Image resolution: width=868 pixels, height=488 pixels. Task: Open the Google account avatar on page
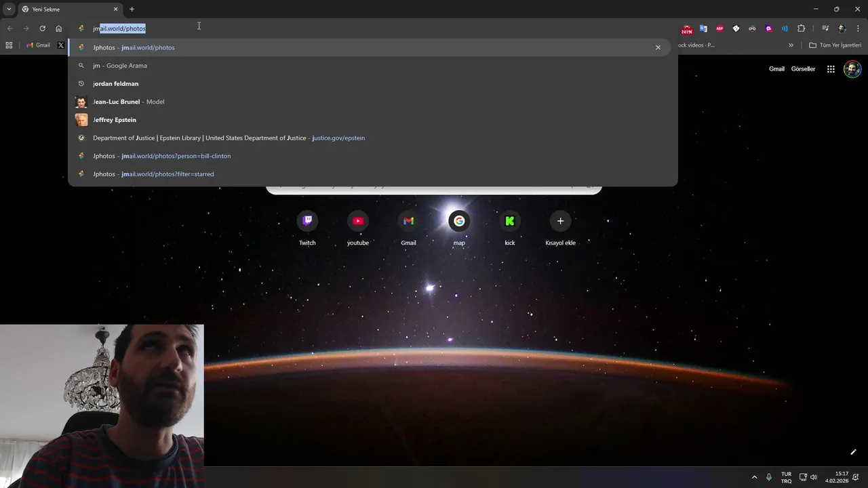pos(852,69)
